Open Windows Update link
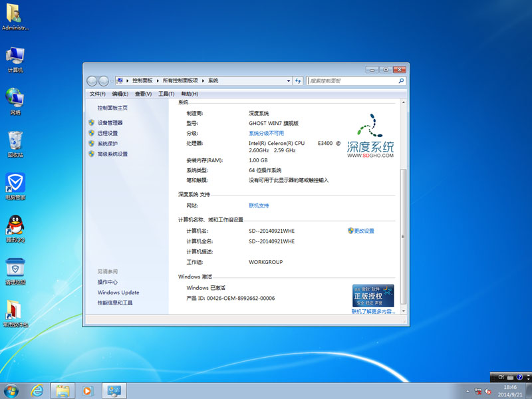The image size is (532, 399). pos(118,293)
